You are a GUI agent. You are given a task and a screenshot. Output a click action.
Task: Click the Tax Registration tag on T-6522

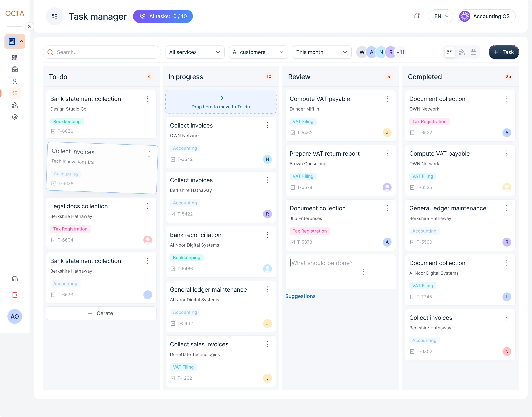point(429,122)
